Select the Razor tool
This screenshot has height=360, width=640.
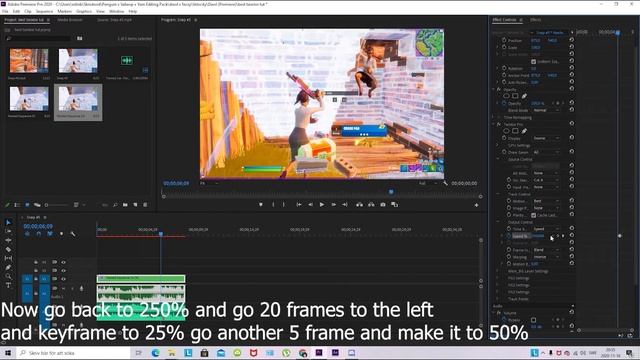(x=8, y=249)
